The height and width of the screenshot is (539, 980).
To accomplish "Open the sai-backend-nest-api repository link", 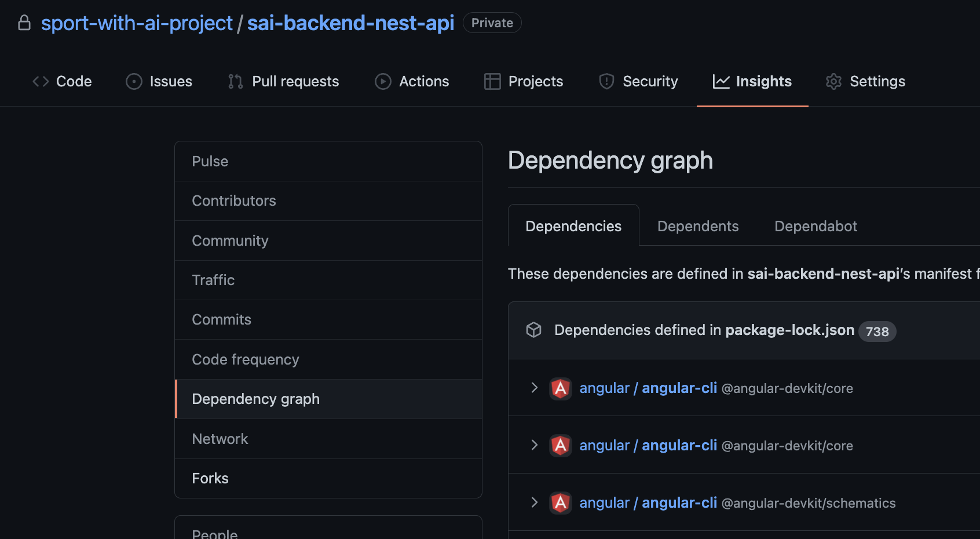I will click(350, 23).
